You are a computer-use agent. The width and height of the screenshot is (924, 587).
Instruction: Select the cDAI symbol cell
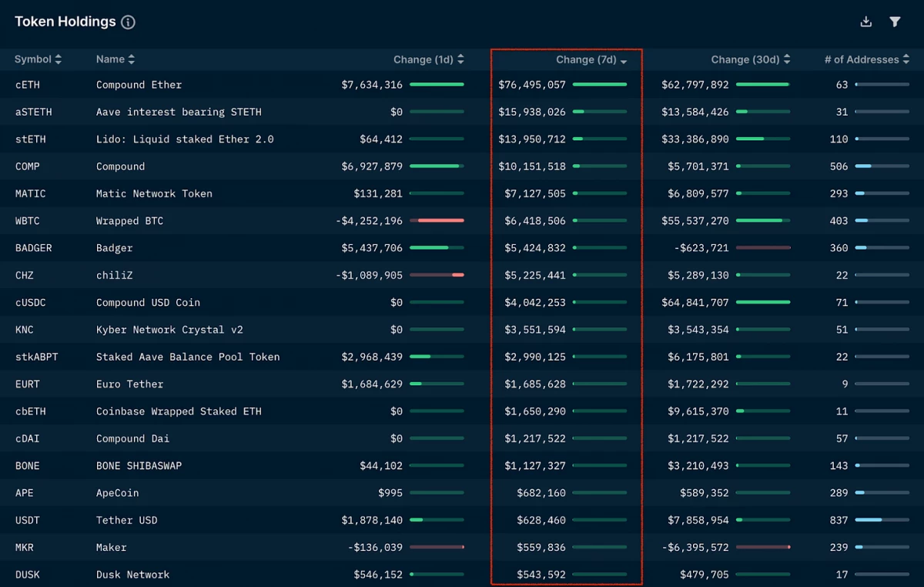pyautogui.click(x=28, y=438)
